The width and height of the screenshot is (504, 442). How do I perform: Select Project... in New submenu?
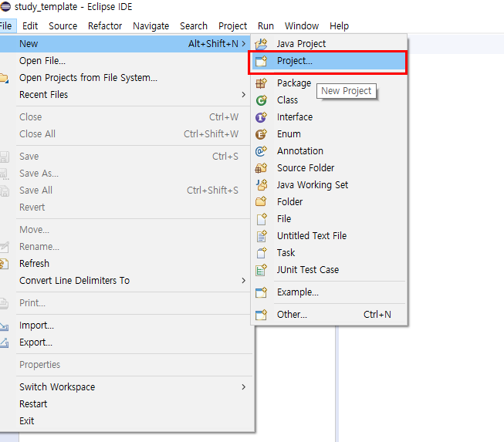329,61
